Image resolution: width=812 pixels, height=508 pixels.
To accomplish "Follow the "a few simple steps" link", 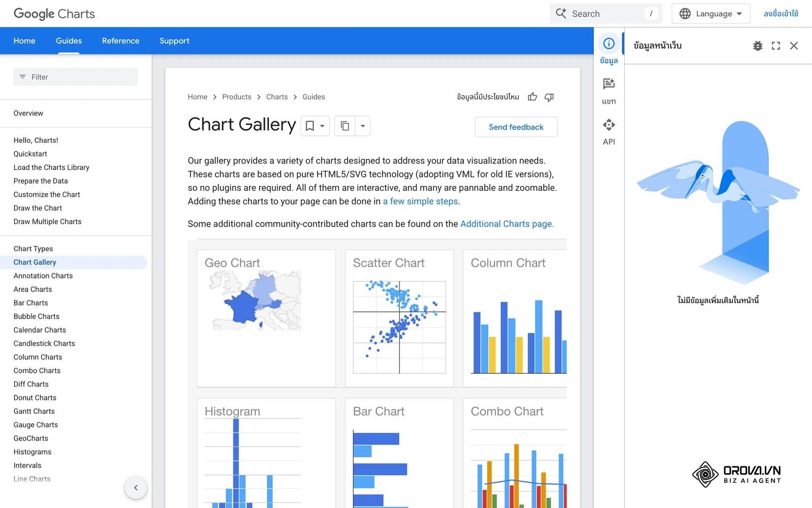I will (x=420, y=201).
